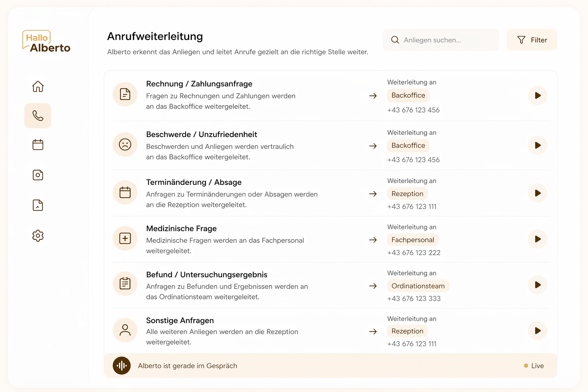Click the Fachpersonal tag
The image size is (588, 392).
[x=413, y=240]
